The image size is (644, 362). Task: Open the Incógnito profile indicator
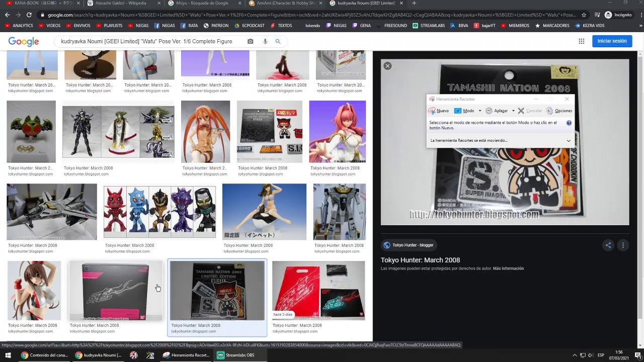[618, 15]
